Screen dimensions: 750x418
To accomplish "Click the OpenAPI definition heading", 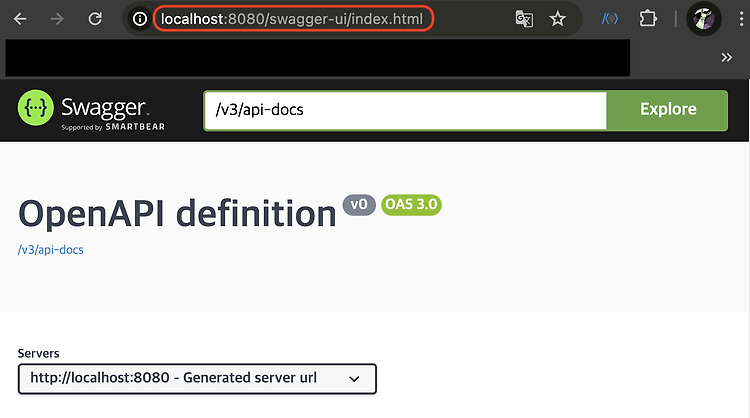I will click(x=177, y=214).
